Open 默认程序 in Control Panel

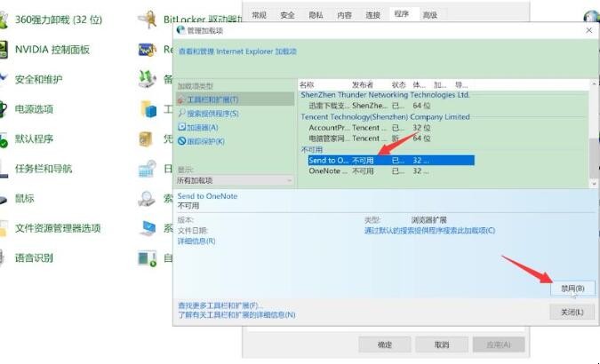[34, 138]
